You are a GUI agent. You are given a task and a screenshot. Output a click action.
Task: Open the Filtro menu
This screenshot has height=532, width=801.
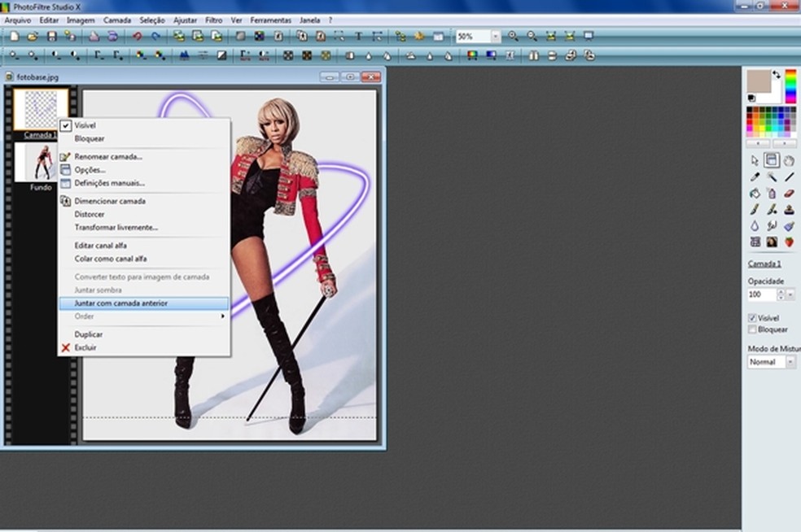pyautogui.click(x=213, y=20)
